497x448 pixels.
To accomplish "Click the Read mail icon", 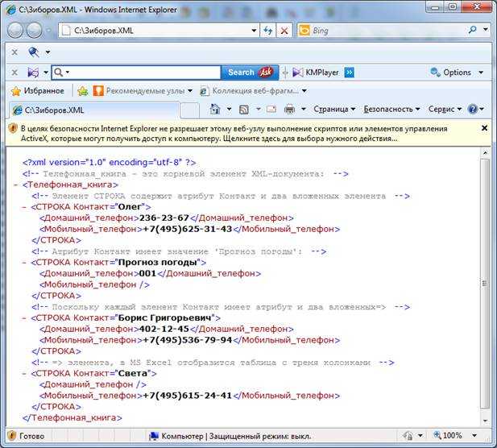I will click(271, 110).
